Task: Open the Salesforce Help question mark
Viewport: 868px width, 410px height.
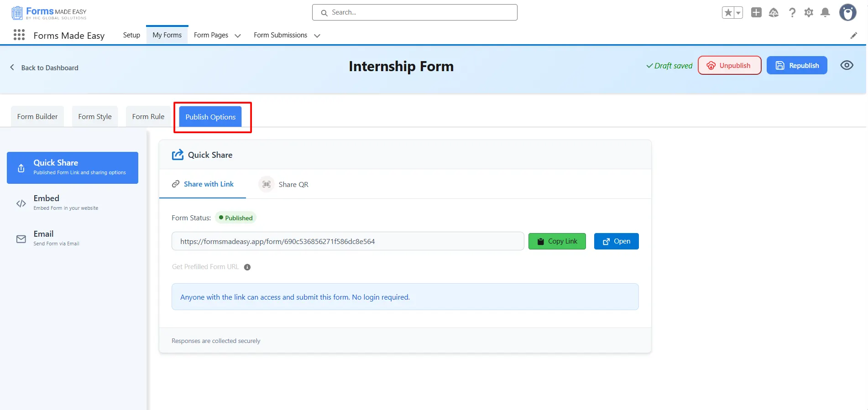Action: coord(792,13)
